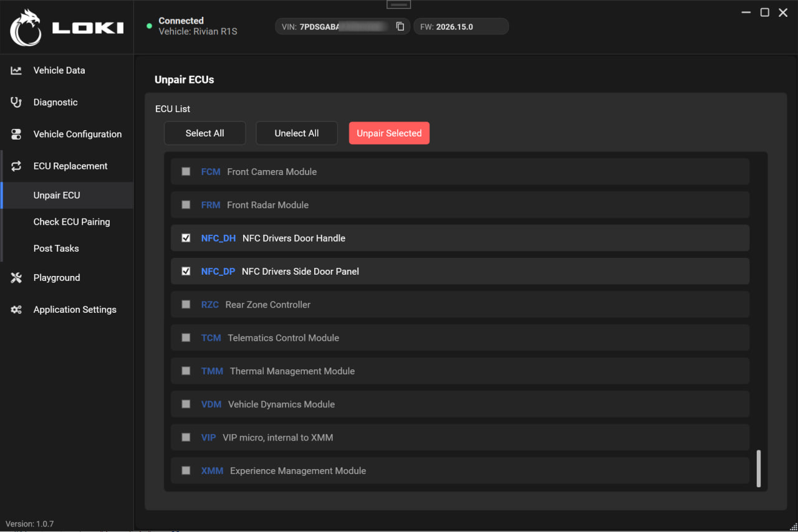Check the XMM Experience Management Module checkbox
This screenshot has height=532, width=798.
186,470
